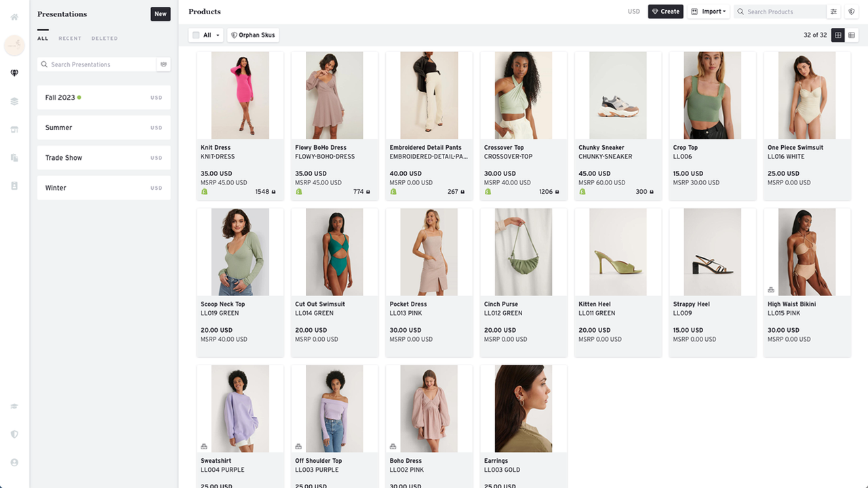Expand the All selection dropdown arrow
Screen dimensions: 868x488
[218, 35]
